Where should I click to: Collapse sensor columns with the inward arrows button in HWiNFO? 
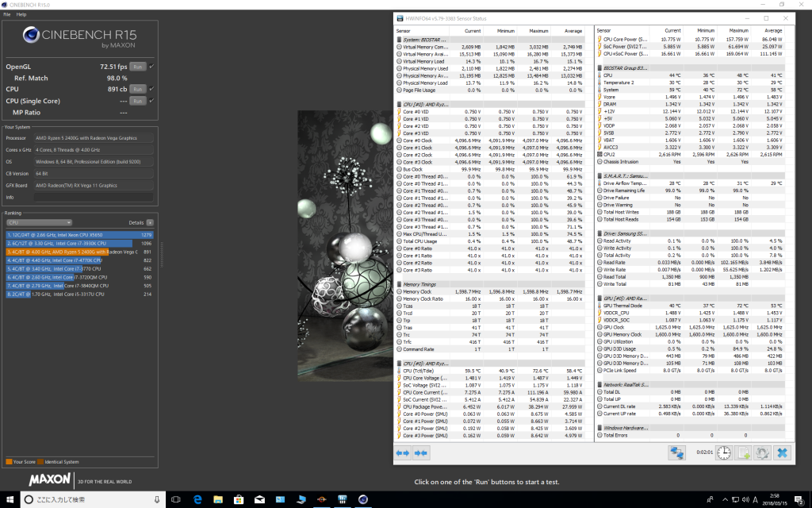(420, 453)
